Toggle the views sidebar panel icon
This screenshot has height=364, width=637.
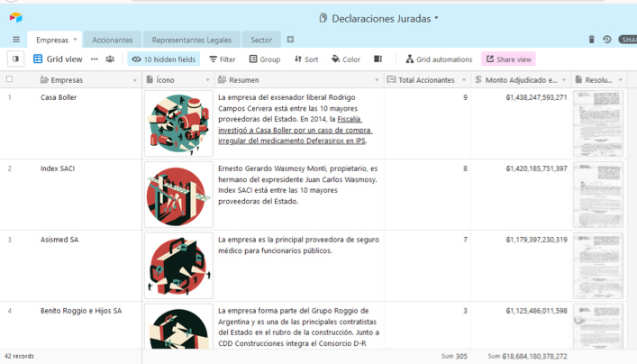click(15, 59)
